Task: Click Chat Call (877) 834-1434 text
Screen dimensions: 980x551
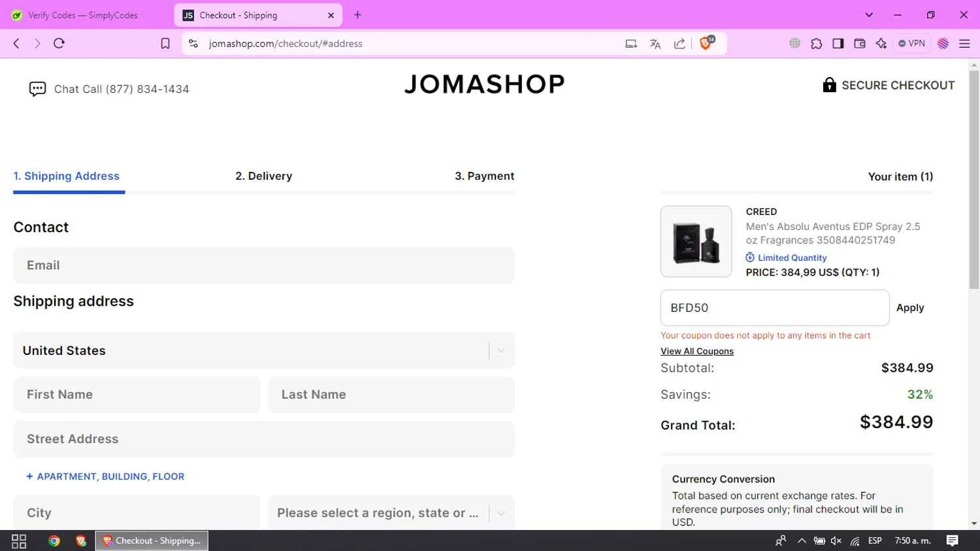Action: pos(122,89)
